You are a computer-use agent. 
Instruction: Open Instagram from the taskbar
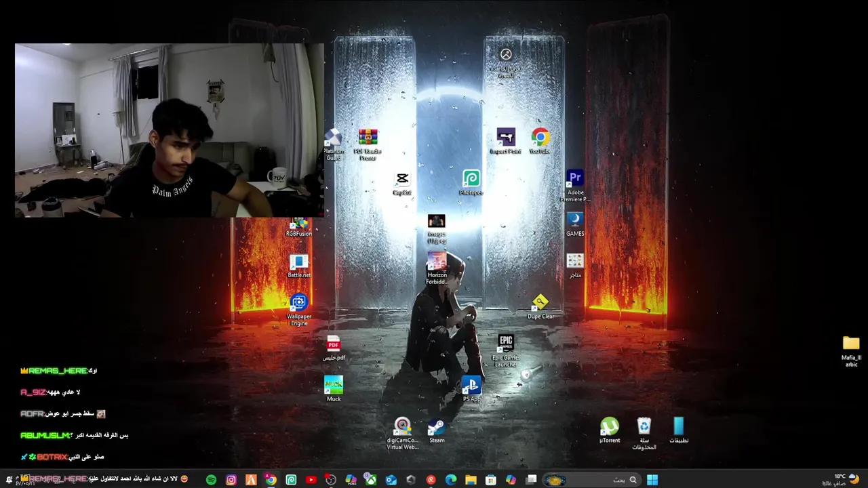[231, 480]
